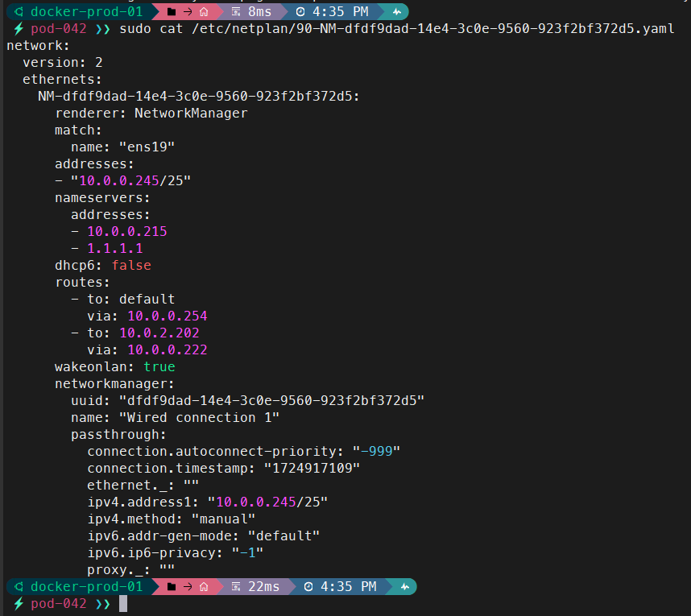Click the timer icon next to 22ms
The width and height of the screenshot is (691, 616).
tap(235, 586)
